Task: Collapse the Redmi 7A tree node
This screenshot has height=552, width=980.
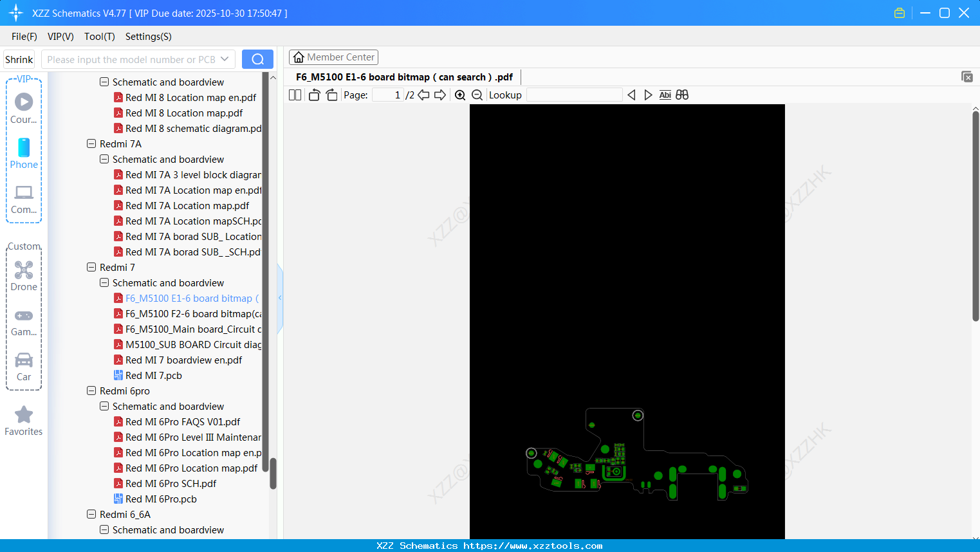Action: tap(91, 143)
